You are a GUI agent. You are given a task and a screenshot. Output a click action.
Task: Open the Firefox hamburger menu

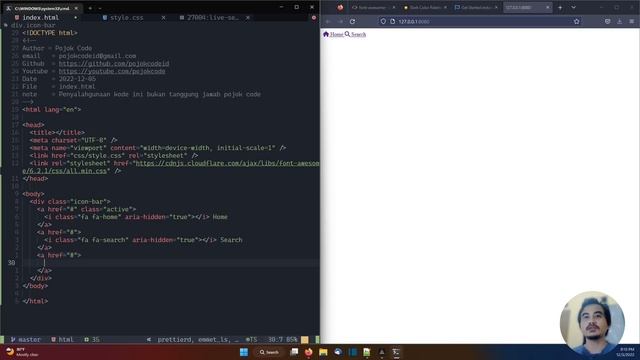631,21
